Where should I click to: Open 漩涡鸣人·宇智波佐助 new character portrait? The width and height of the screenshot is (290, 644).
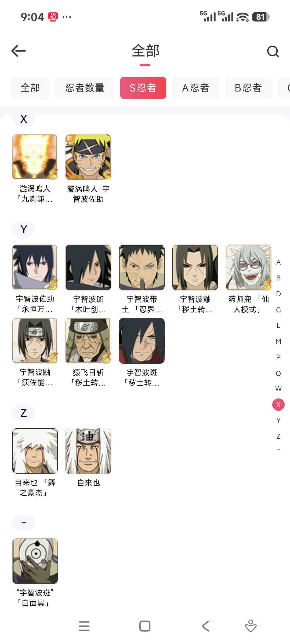[88, 157]
